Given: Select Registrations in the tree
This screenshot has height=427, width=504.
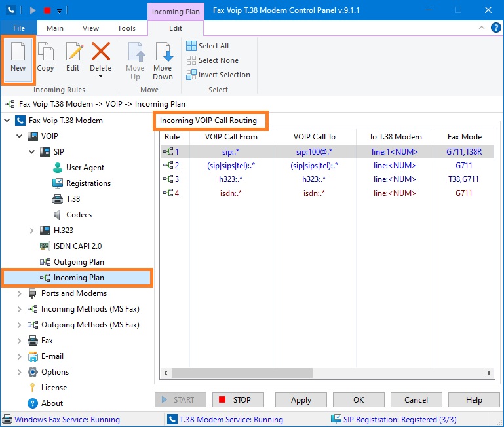Looking at the screenshot, I should [x=82, y=183].
